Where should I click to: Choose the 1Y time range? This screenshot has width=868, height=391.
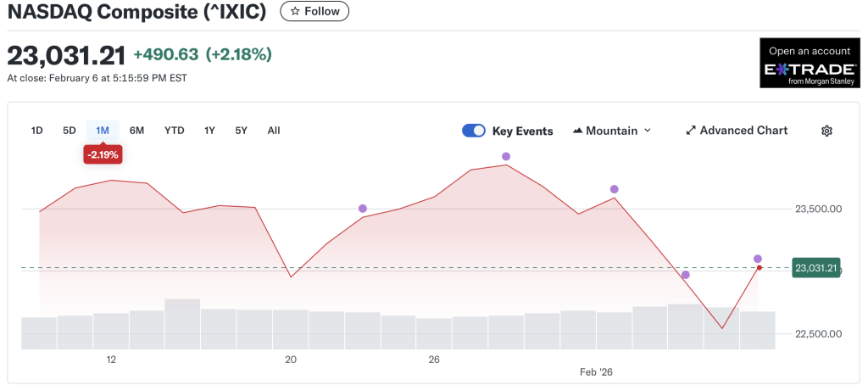(x=209, y=131)
